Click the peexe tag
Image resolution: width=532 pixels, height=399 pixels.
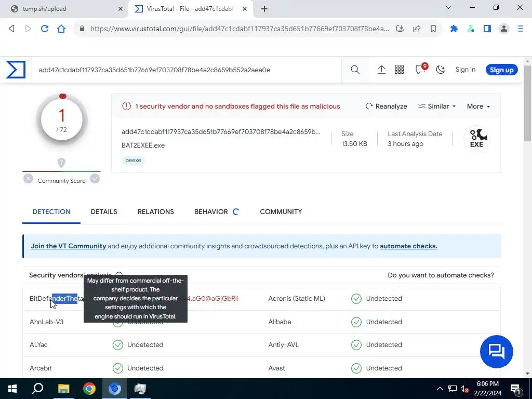pyautogui.click(x=133, y=160)
